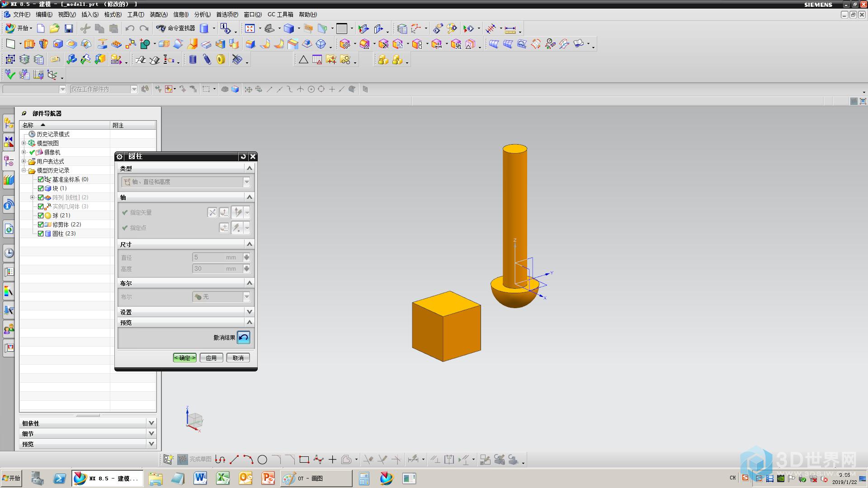Select the Arc sketch tool
This screenshot has height=488, width=868.
click(248, 460)
